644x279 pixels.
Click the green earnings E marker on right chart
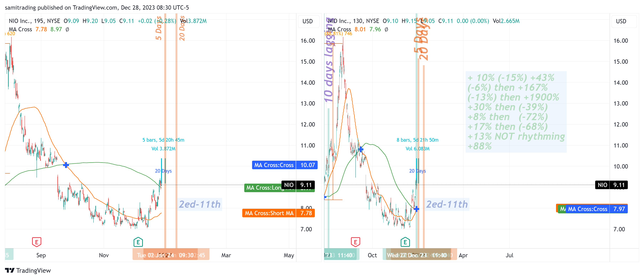405,242
